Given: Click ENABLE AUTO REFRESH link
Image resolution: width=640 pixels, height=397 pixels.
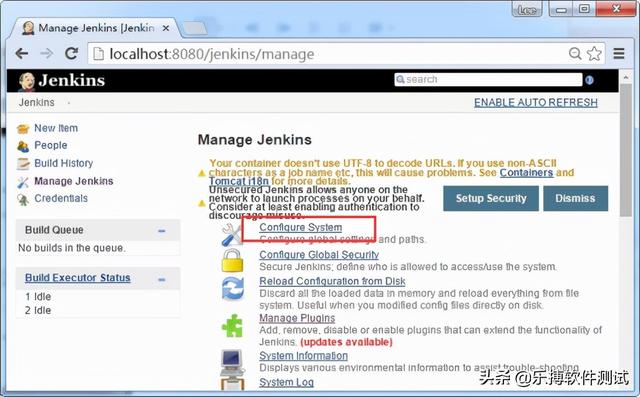Looking at the screenshot, I should [536, 102].
